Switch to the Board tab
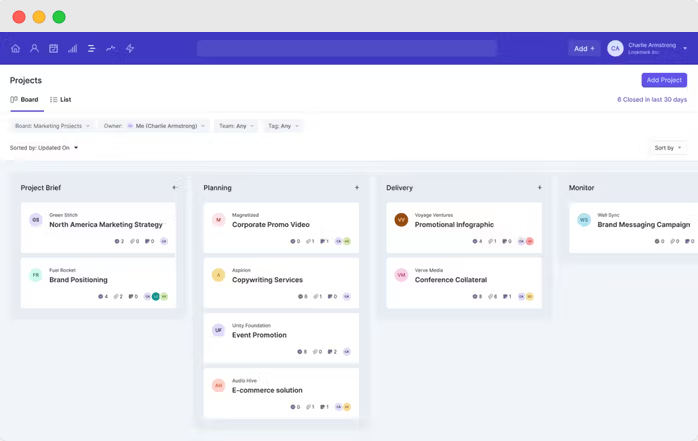 coord(25,100)
